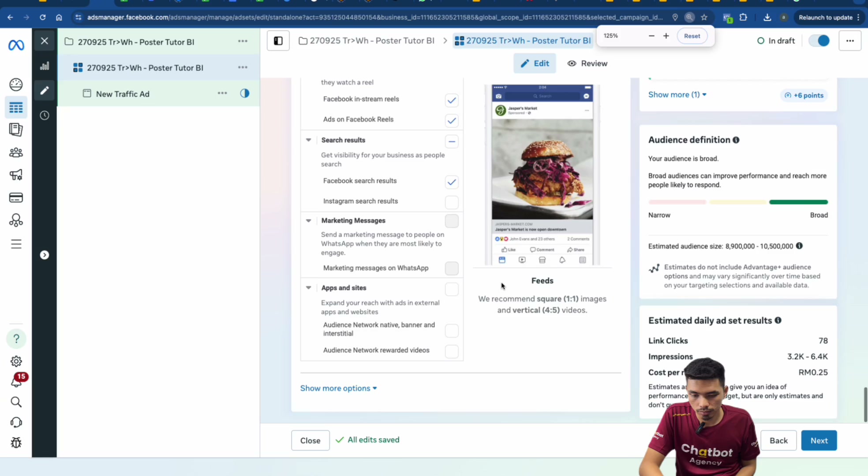Open the Campaigns table icon in sidebar
Image resolution: width=868 pixels, height=476 pixels.
tap(16, 108)
